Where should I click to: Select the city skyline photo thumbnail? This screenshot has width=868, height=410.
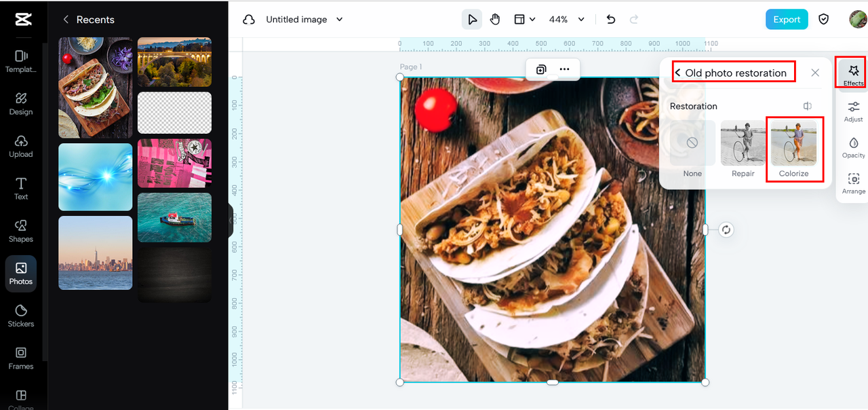click(x=96, y=253)
